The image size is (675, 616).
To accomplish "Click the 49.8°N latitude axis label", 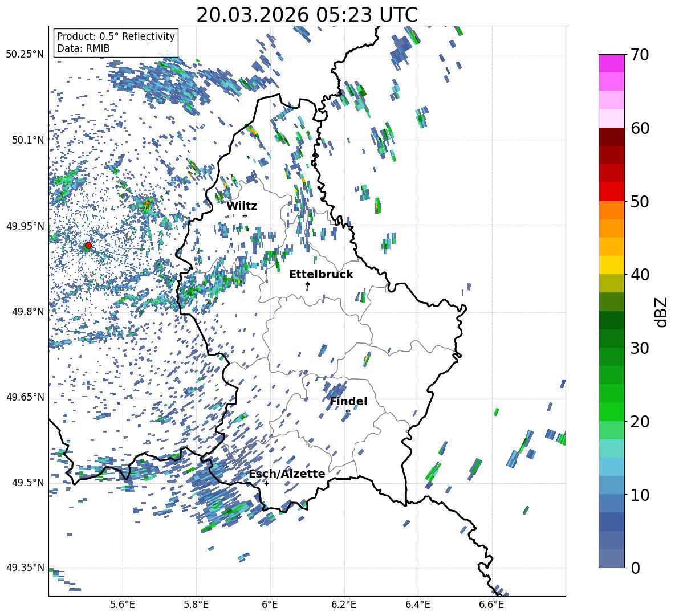I will tap(25, 312).
